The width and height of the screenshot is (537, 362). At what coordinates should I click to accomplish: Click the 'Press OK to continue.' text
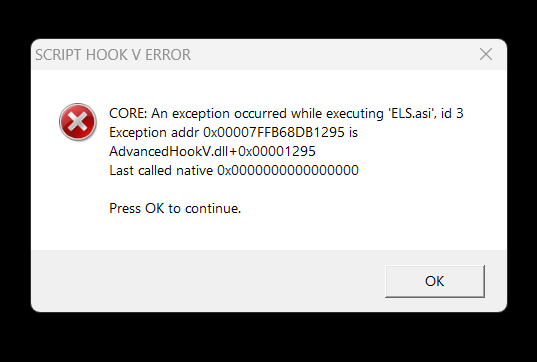(175, 208)
